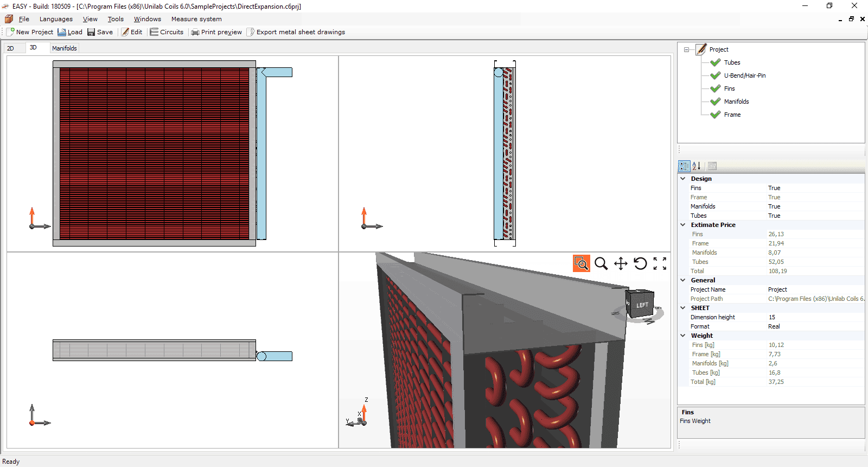Viewport: 868px width, 467px height.
Task: Select U-Bend/Hair-Pin in project tree
Action: pyautogui.click(x=744, y=75)
